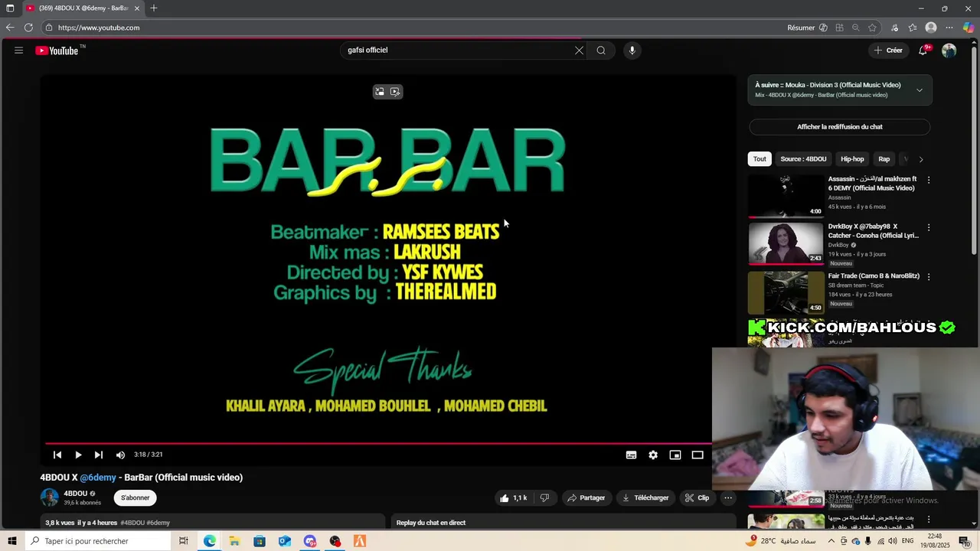Skip to the next video

point(98,455)
